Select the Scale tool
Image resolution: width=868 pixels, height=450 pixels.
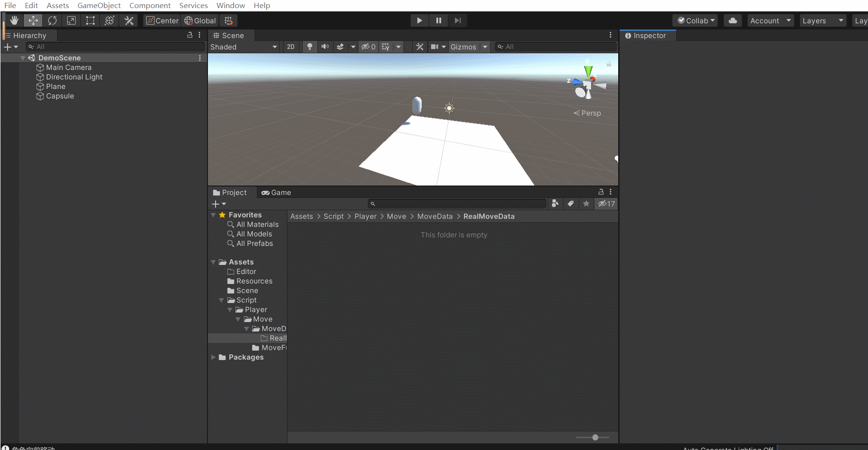[71, 20]
